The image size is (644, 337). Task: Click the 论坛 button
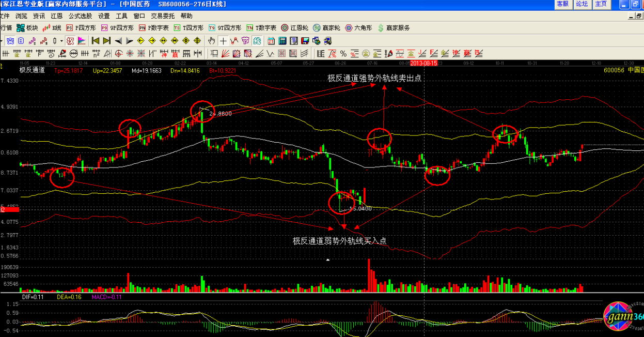582,4
